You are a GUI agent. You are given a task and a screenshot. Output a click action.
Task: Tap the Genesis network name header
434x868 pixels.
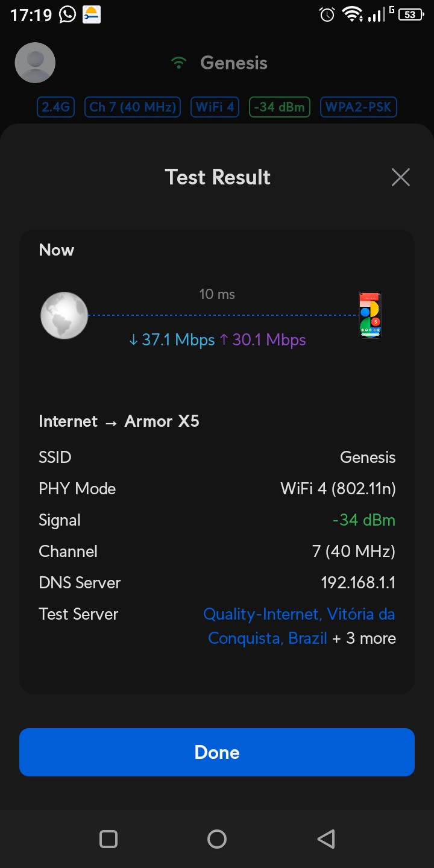[234, 63]
